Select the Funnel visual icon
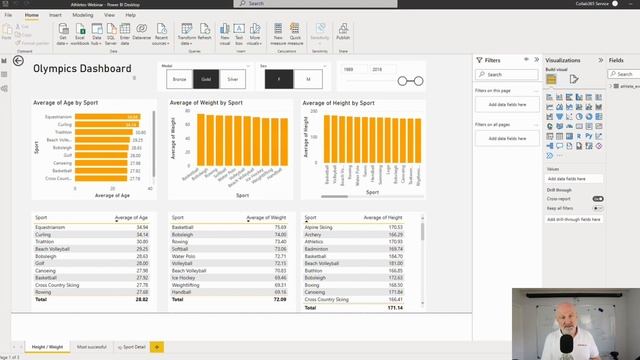The height and width of the screenshot is (360, 640). (559, 117)
